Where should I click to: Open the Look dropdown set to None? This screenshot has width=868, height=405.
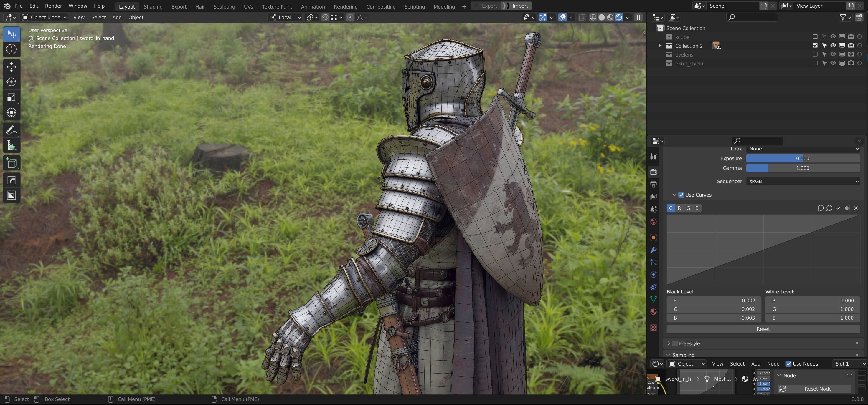(803, 149)
